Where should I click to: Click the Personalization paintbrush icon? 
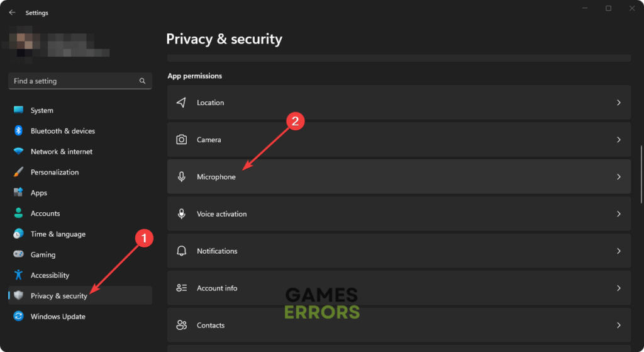(x=19, y=172)
